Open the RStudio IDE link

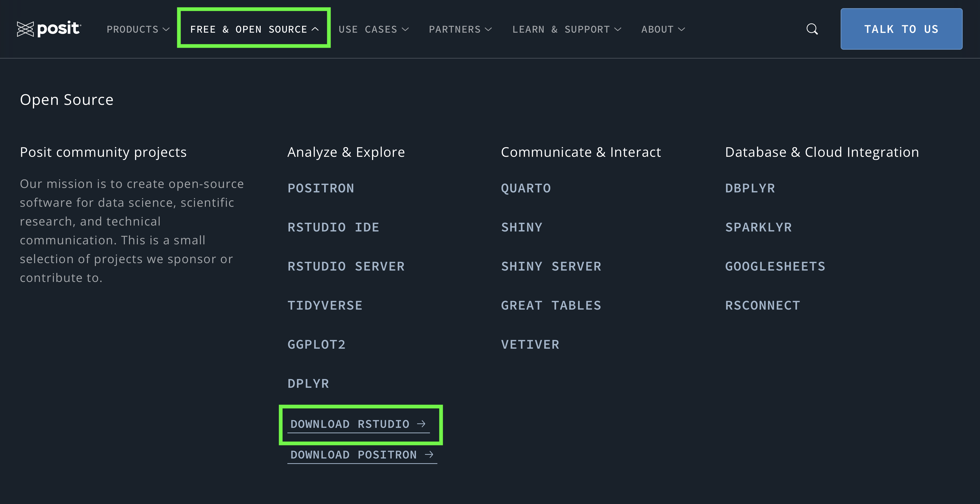(x=333, y=227)
